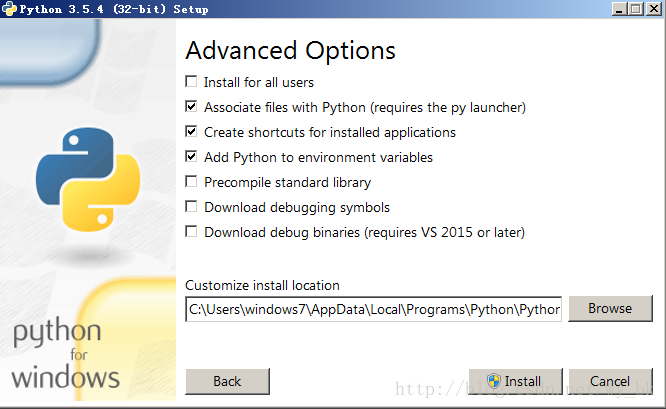Toggle Create shortcuts for installed applications

coord(191,132)
